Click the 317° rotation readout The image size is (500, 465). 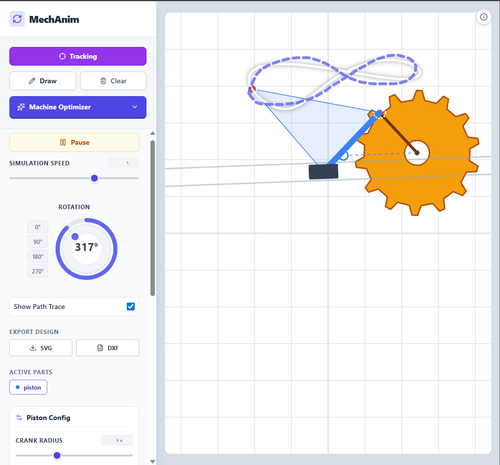(86, 247)
